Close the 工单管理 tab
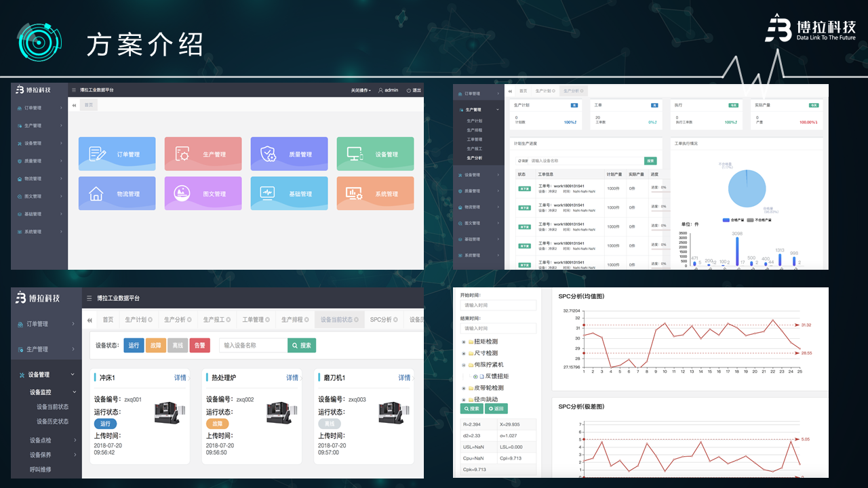Image resolution: width=868 pixels, height=488 pixels. [269, 320]
